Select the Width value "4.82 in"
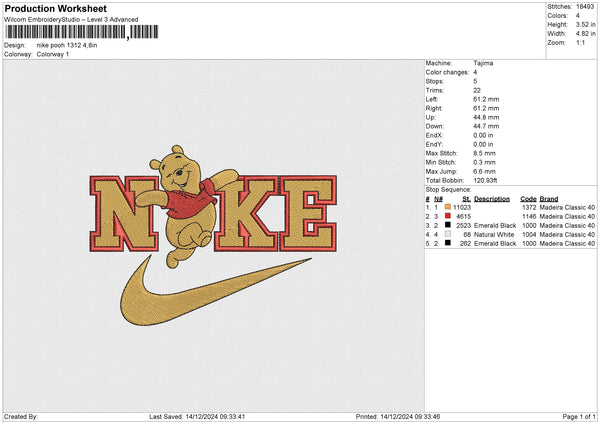Screen dimensions: 600x424 coord(585,34)
